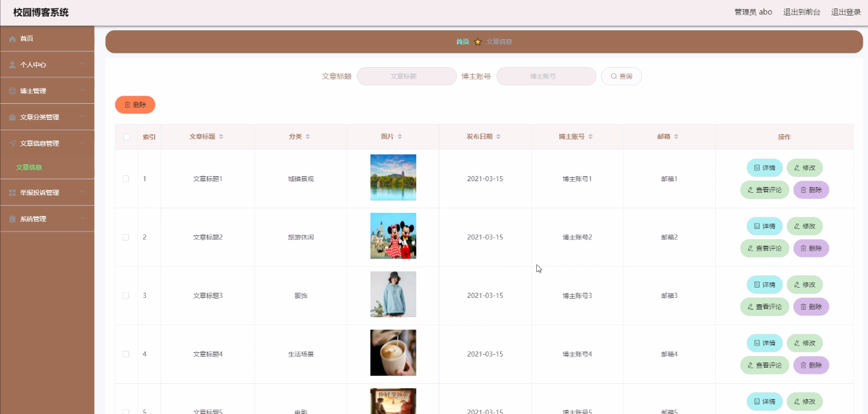Sort by 发布日期 column arrows

[498, 137]
